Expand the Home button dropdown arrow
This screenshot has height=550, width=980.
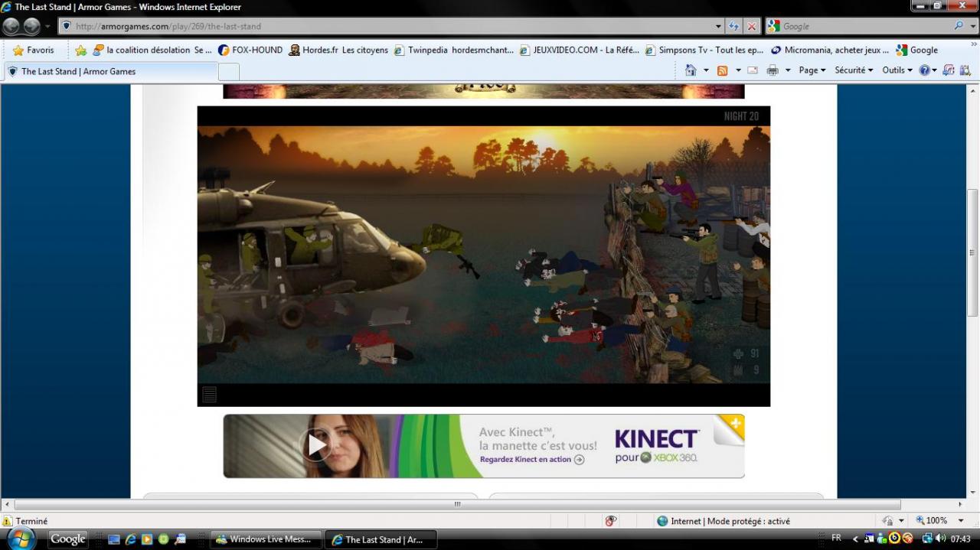706,70
